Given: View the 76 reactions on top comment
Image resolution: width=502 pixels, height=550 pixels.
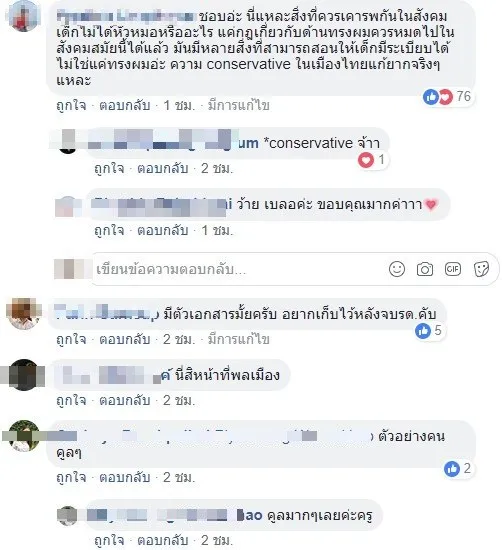Looking at the screenshot, I should pyautogui.click(x=447, y=96).
